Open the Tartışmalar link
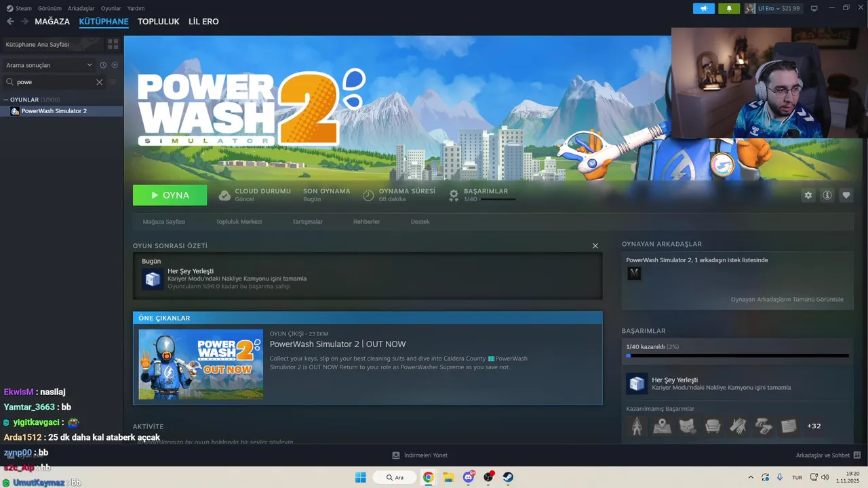 (307, 222)
